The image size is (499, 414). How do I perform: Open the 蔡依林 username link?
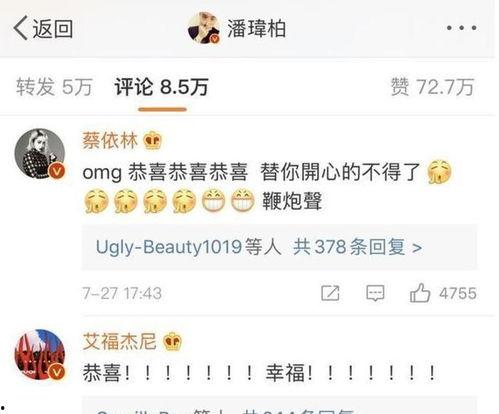(x=110, y=140)
